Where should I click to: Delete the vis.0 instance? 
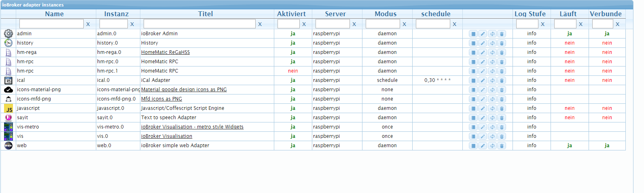[502, 136]
